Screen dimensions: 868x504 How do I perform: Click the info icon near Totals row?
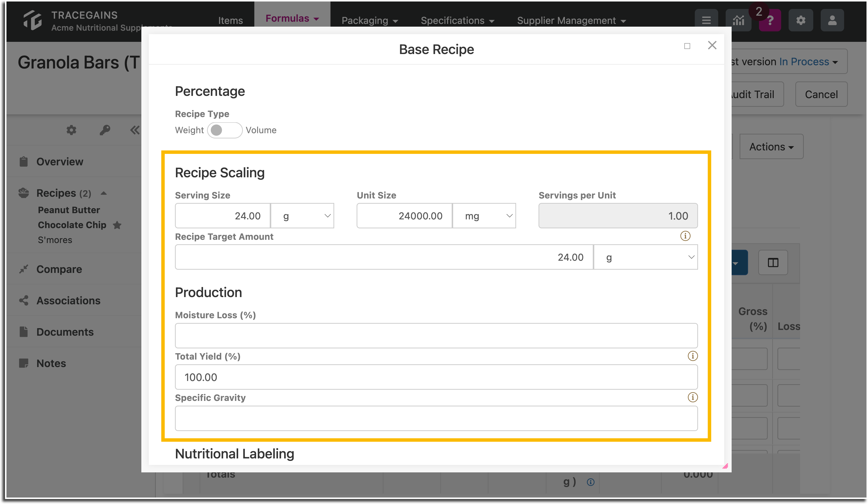point(590,482)
